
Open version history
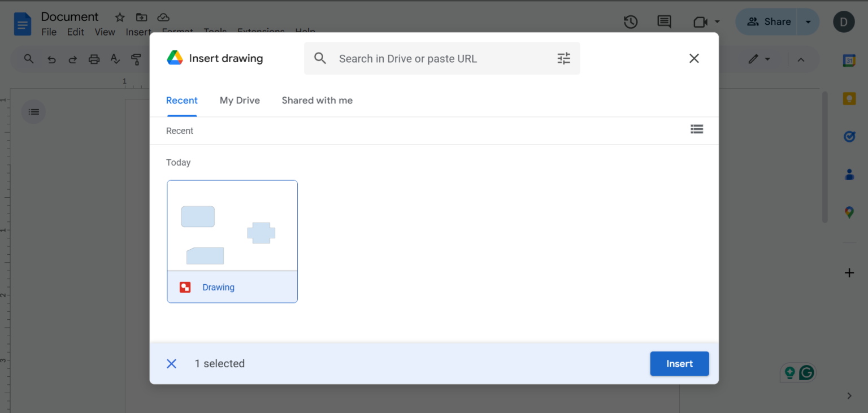pos(631,21)
